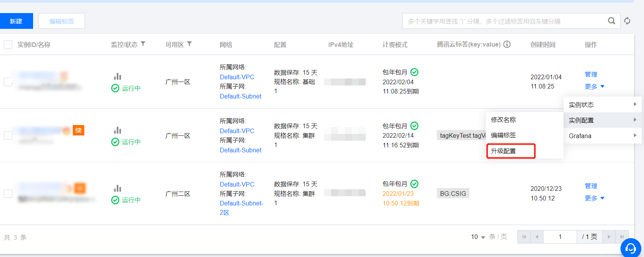
Task: Click the blue 新建 button
Action: coord(16,21)
